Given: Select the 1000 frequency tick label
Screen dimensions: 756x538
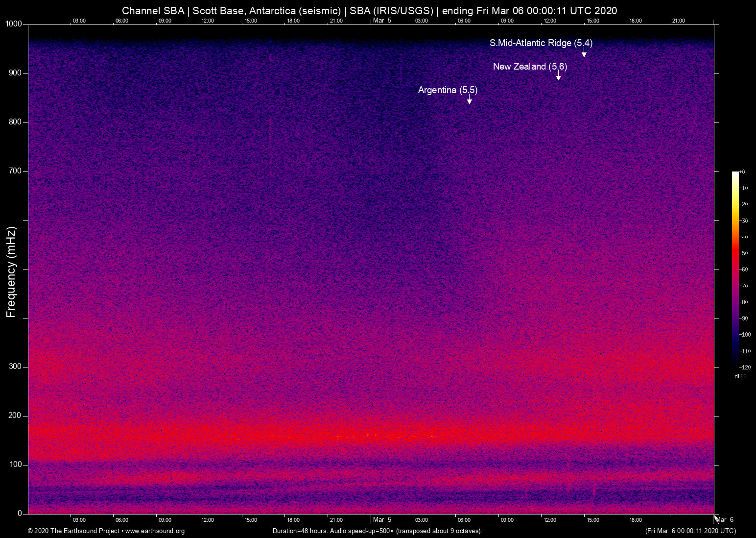Looking at the screenshot, I should [14, 24].
